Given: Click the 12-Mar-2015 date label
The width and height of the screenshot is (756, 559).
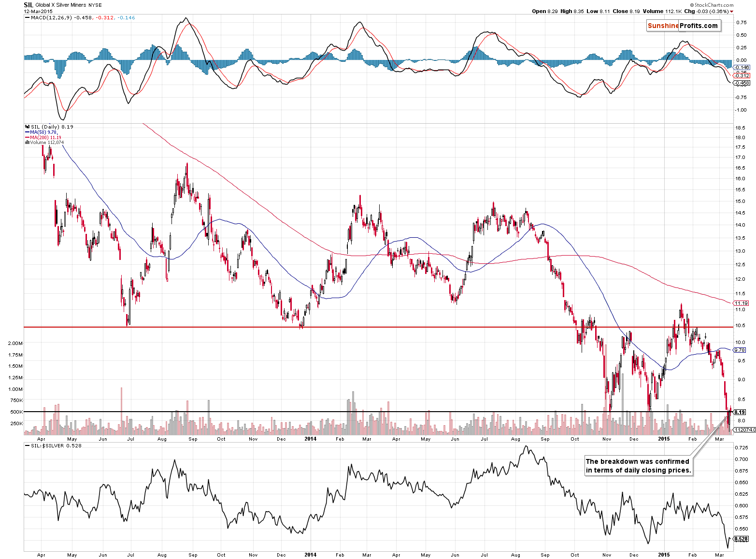Looking at the screenshot, I should pos(38,11).
